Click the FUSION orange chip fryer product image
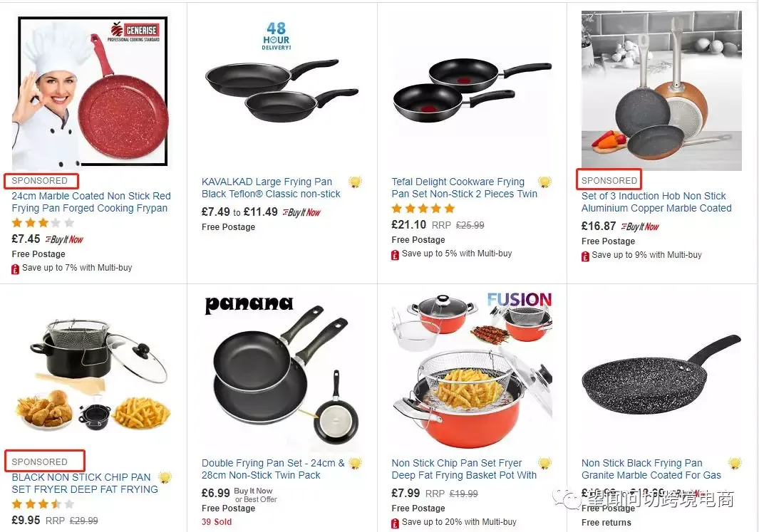 (x=472, y=370)
